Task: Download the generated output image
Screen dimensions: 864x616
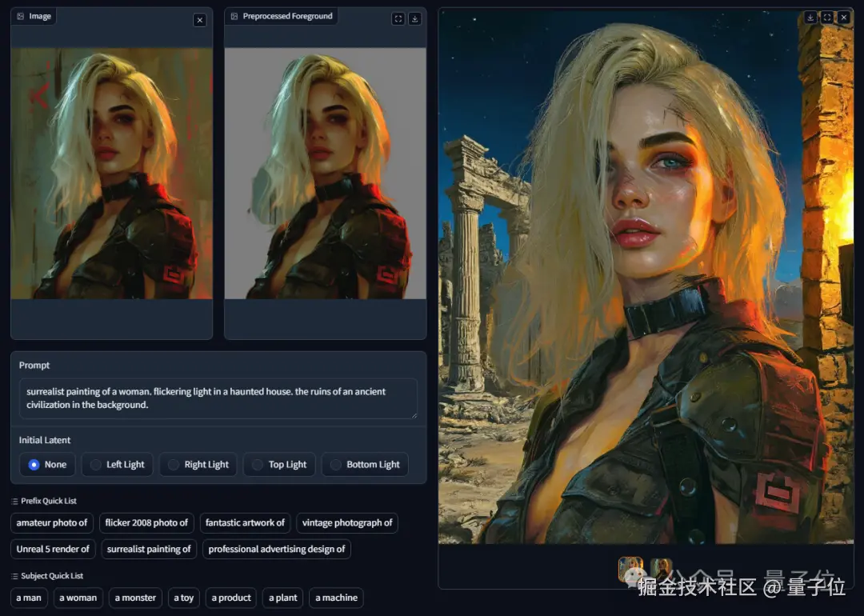Action: tap(810, 18)
